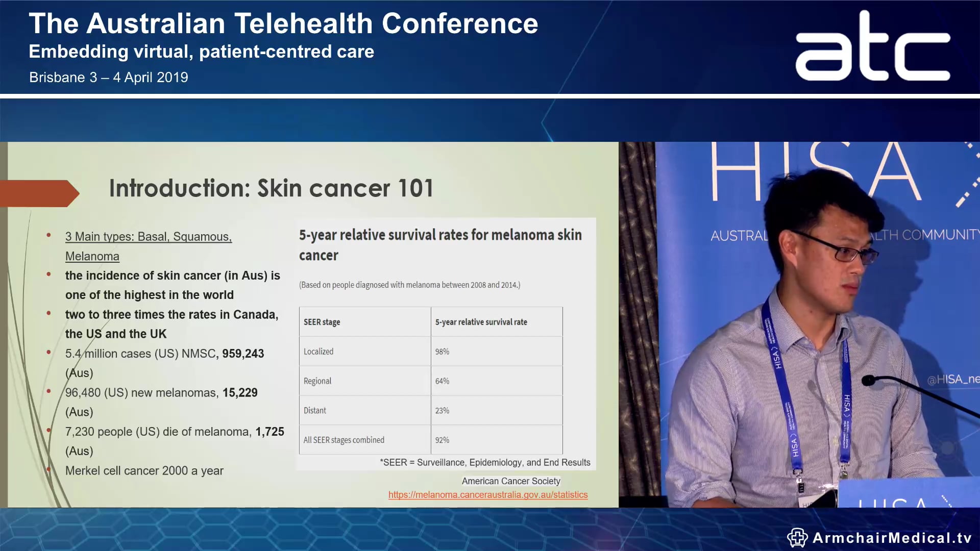Expand the All SEER stages combined row
The width and height of the screenshot is (980, 551).
(343, 439)
